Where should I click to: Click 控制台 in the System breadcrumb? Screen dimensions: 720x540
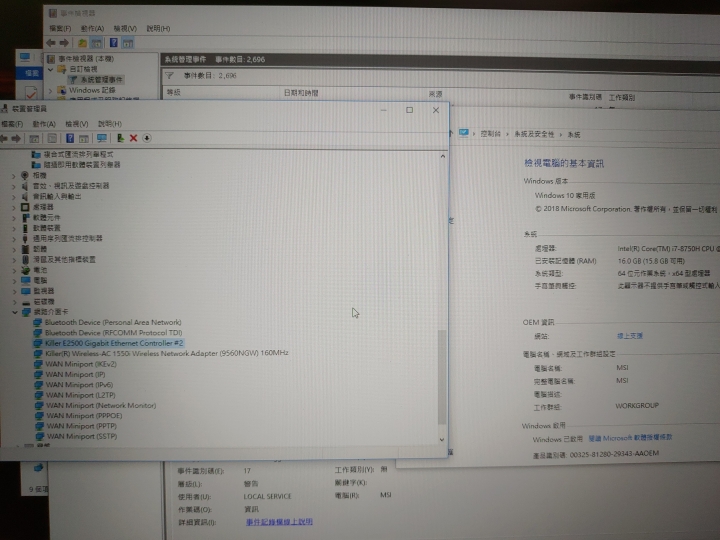pyautogui.click(x=490, y=134)
